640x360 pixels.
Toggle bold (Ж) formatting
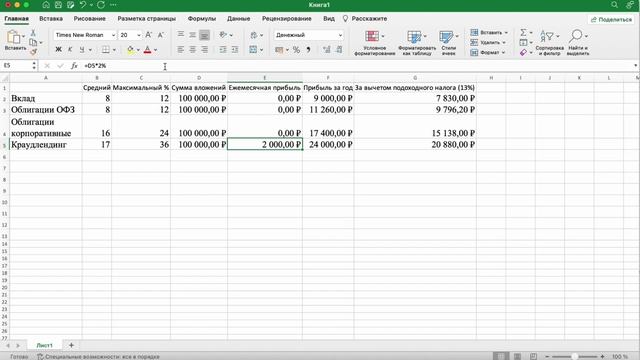pos(58,50)
